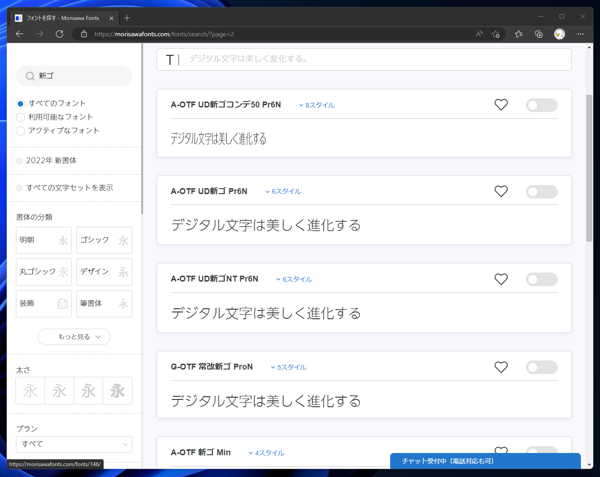Filter by 筆書体 typeface category
The height and width of the screenshot is (477, 600).
coord(104,304)
